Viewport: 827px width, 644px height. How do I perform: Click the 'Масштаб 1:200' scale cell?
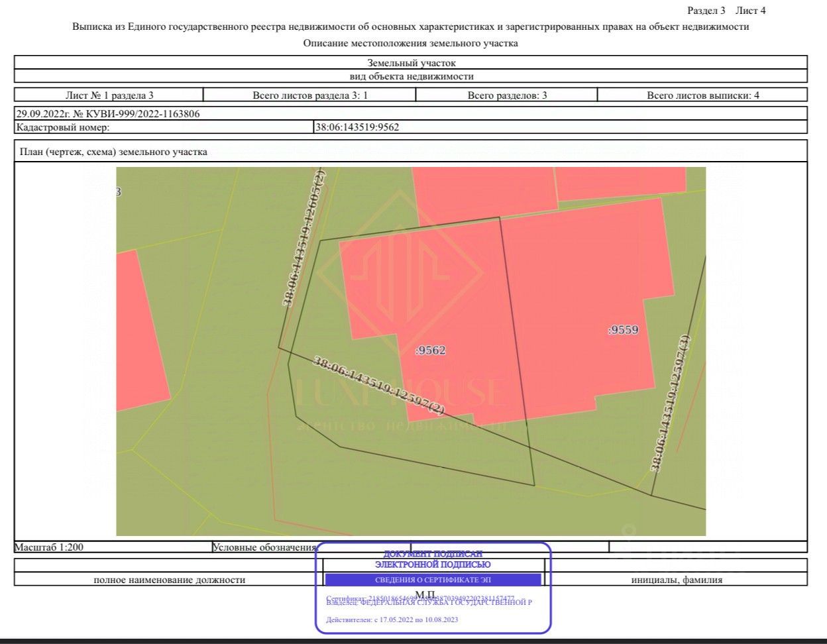pos(49,547)
